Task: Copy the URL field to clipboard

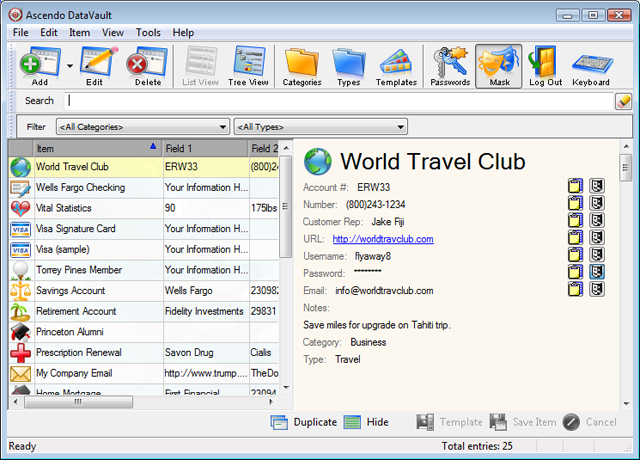Action: [575, 238]
